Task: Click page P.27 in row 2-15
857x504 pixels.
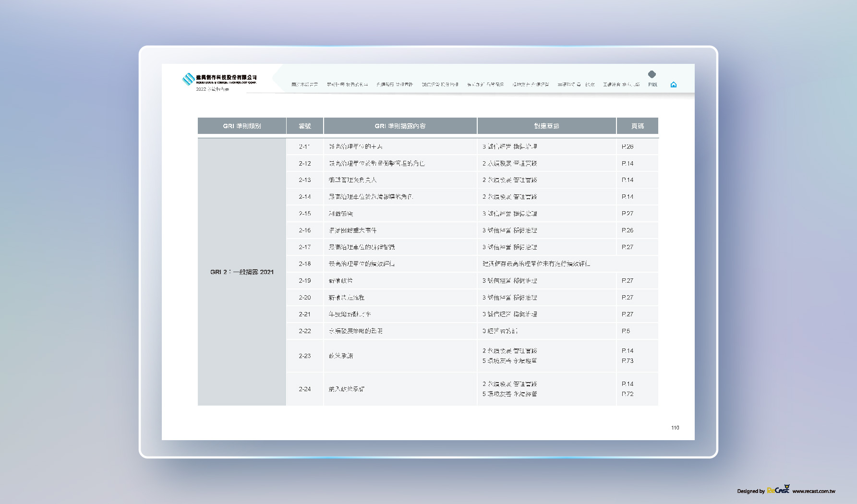Action: pyautogui.click(x=628, y=214)
